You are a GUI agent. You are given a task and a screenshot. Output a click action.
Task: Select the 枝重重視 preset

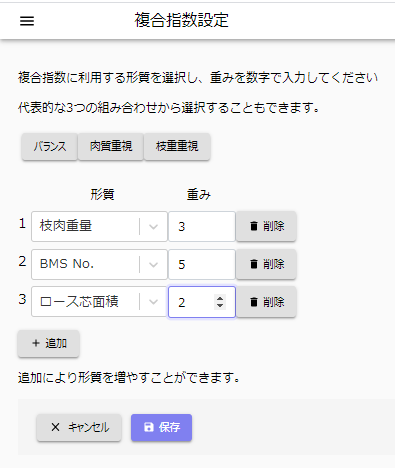click(177, 146)
